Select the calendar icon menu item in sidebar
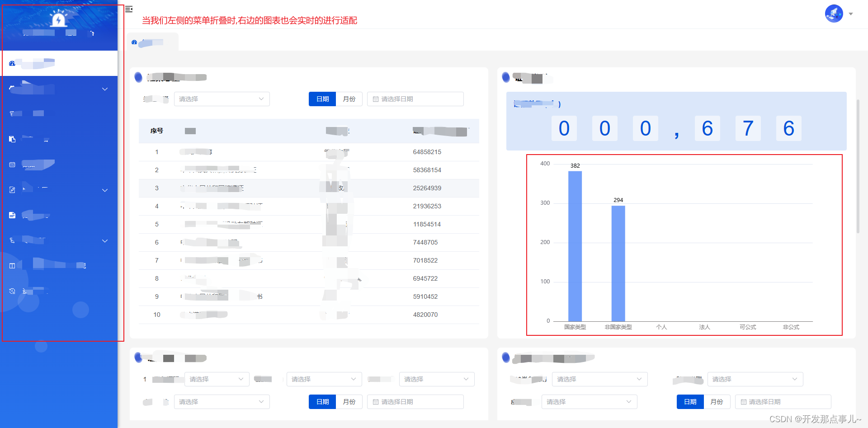 pos(12,165)
